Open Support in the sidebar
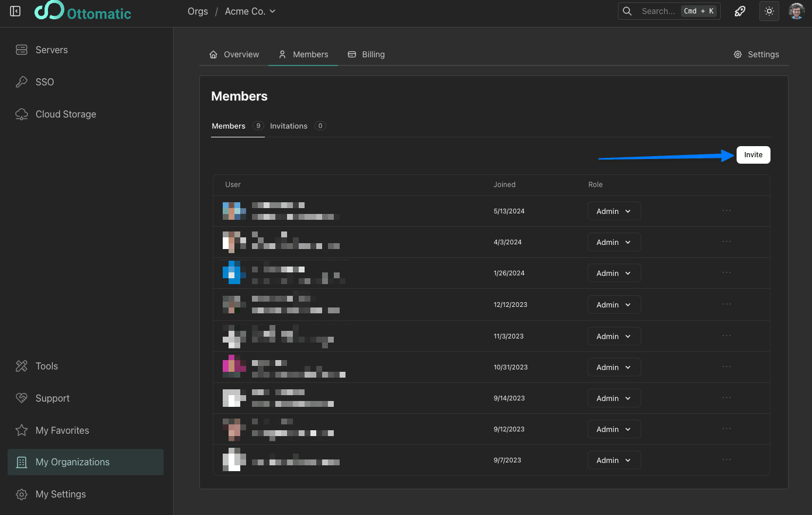The image size is (812, 515). pyautogui.click(x=52, y=398)
